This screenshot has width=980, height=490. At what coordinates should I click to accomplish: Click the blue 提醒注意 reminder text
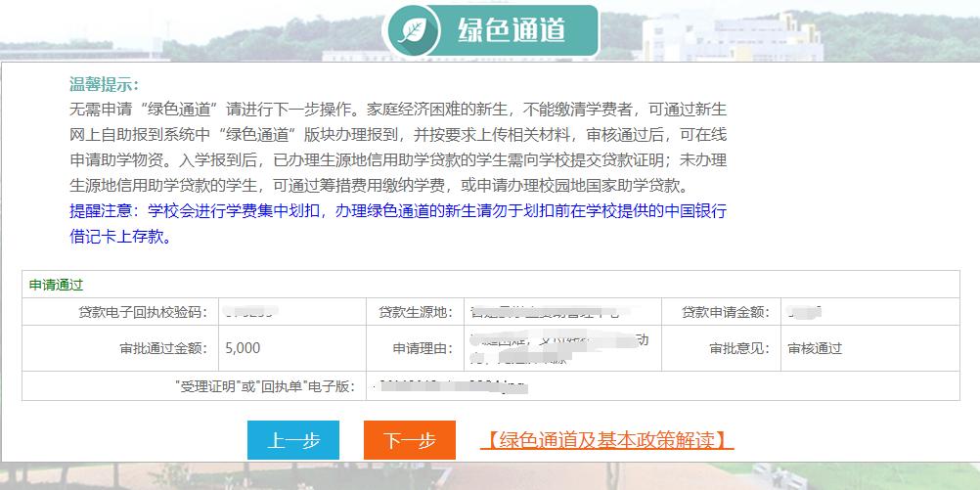click(397, 224)
